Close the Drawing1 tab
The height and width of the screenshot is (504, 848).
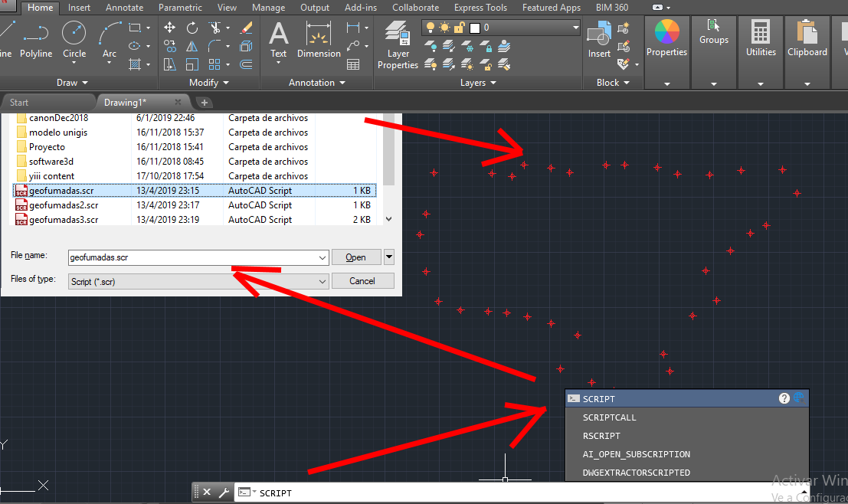pyautogui.click(x=178, y=102)
